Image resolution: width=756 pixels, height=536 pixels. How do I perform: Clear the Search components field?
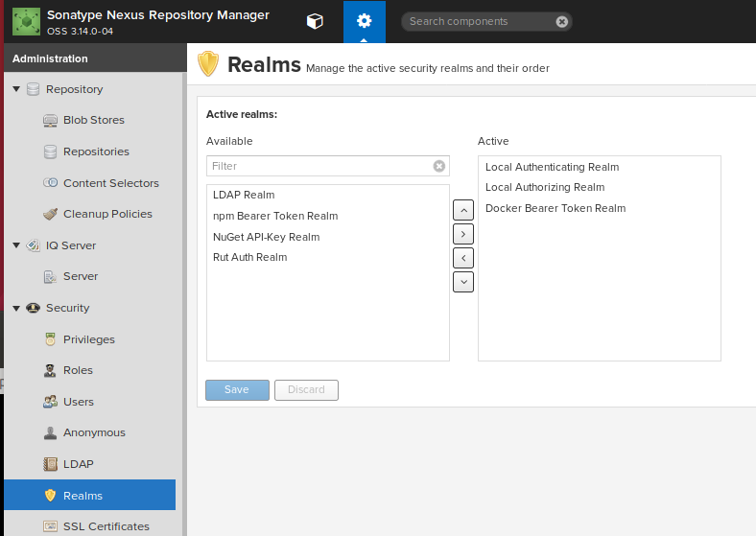561,21
